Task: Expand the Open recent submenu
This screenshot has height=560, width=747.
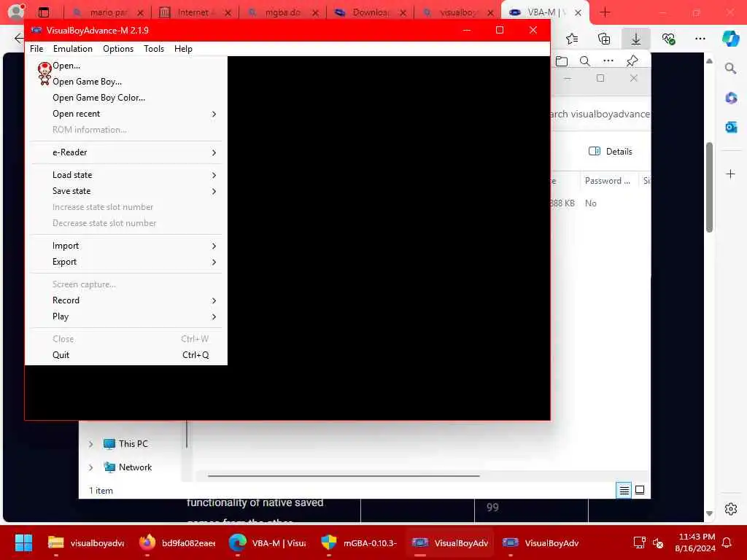Action: (125, 114)
